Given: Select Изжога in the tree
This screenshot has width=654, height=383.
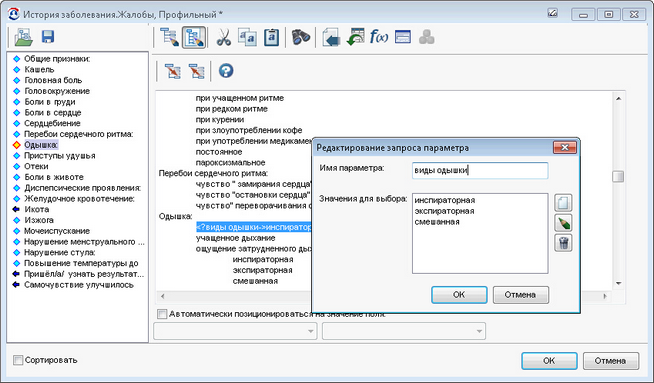Looking at the screenshot, I should coord(39,220).
